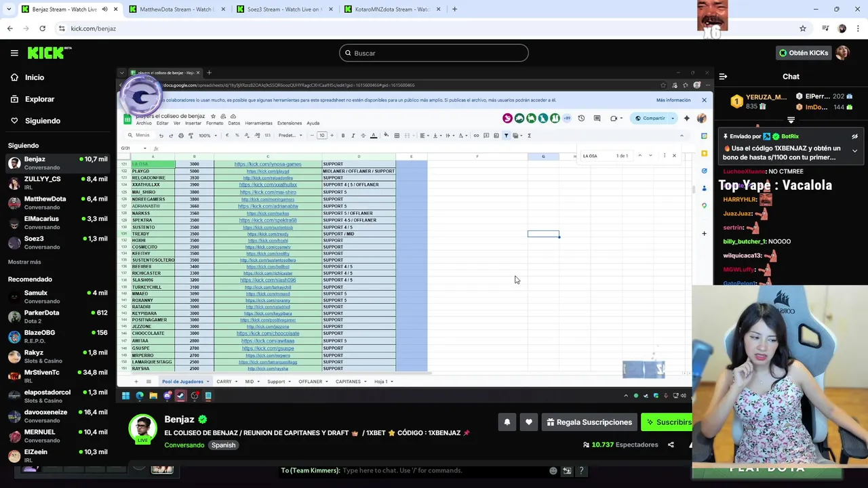Close the LA OSA find box

674,156
